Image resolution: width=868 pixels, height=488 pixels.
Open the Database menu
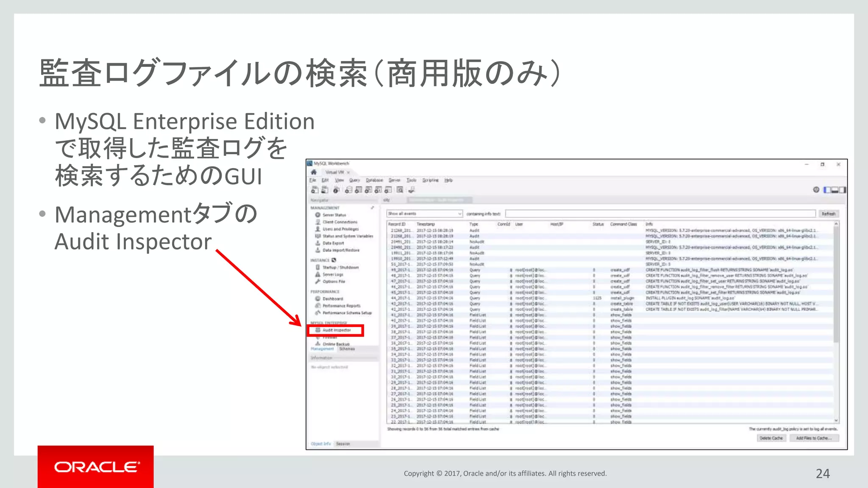[x=374, y=180]
